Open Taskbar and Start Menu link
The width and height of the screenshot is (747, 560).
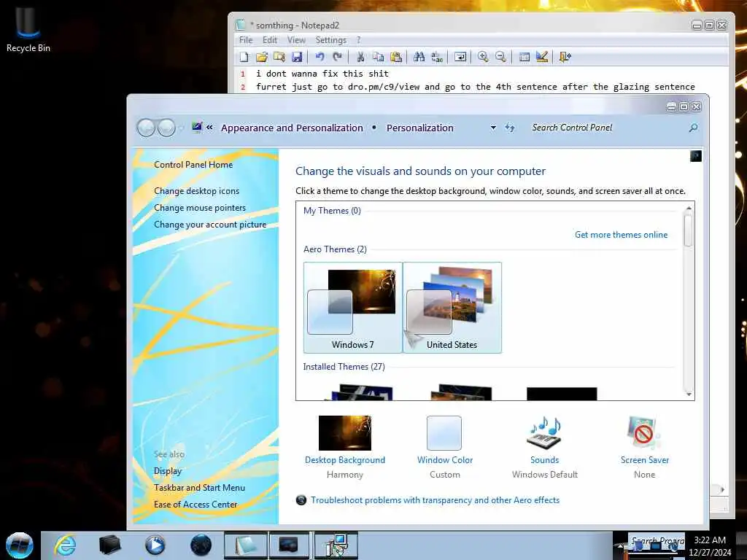[x=199, y=488]
